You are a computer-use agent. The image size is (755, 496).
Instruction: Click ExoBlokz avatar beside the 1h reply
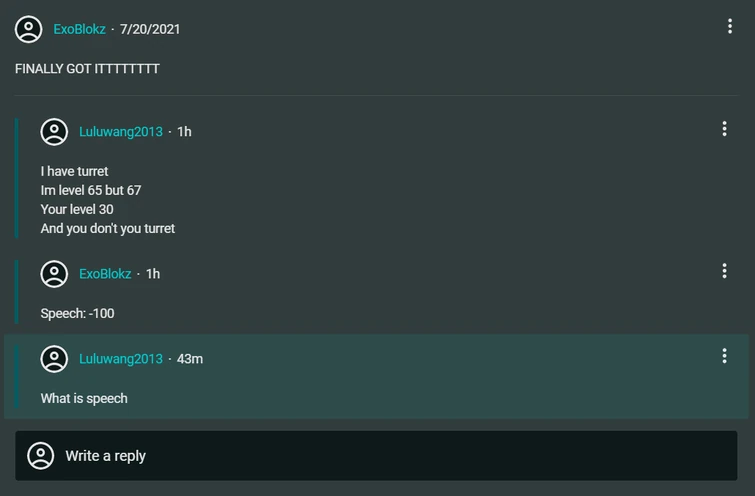[54, 274]
